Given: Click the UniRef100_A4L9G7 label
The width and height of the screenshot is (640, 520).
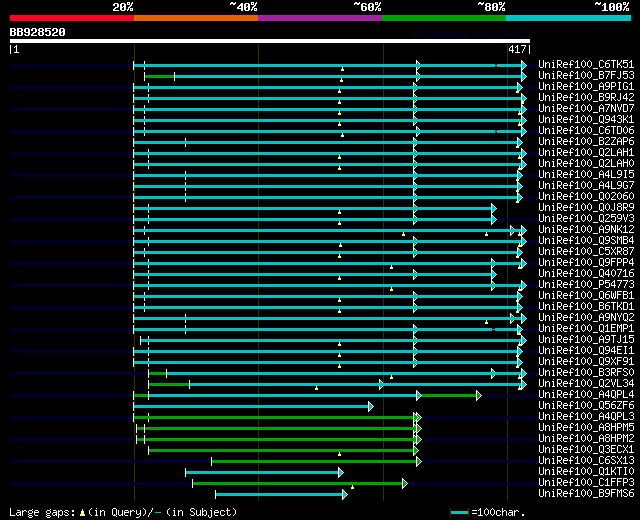Looking at the screenshot, I should 586,186.
